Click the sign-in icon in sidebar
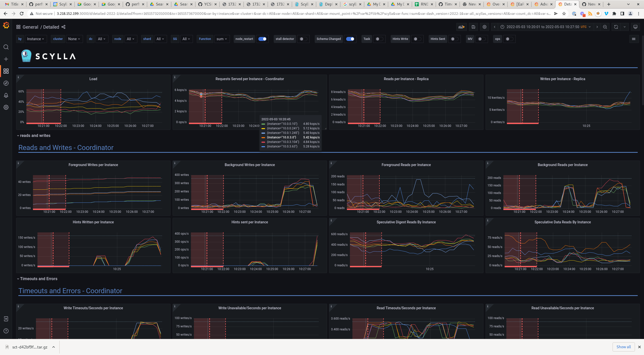Viewport: 644px width, 355px height. (x=6, y=319)
